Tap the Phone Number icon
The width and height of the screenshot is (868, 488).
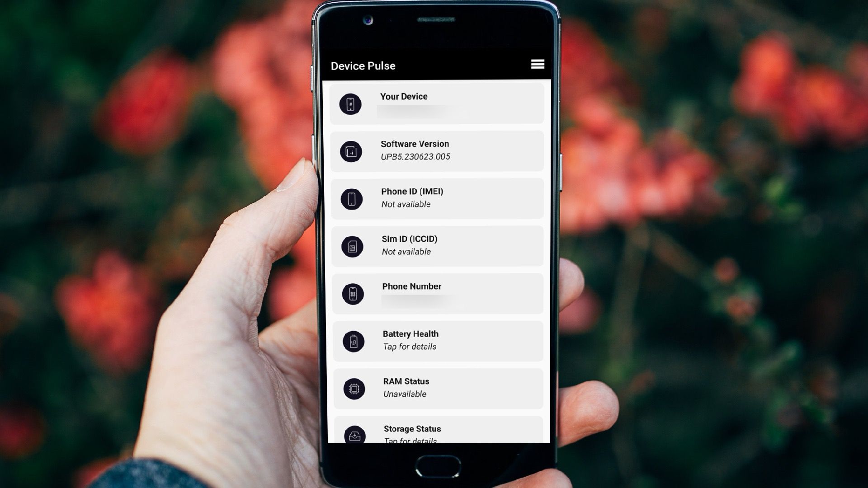[352, 294]
